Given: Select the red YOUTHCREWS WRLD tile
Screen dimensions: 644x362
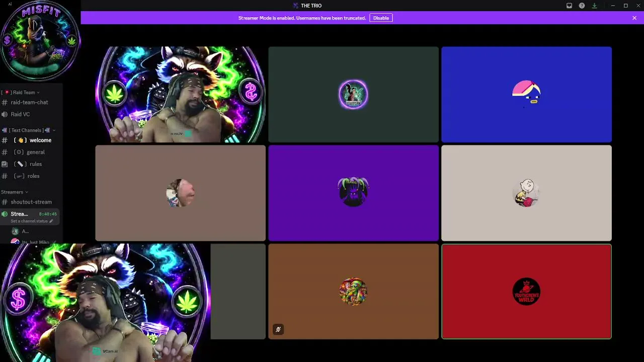Looking at the screenshot, I should click(526, 292).
